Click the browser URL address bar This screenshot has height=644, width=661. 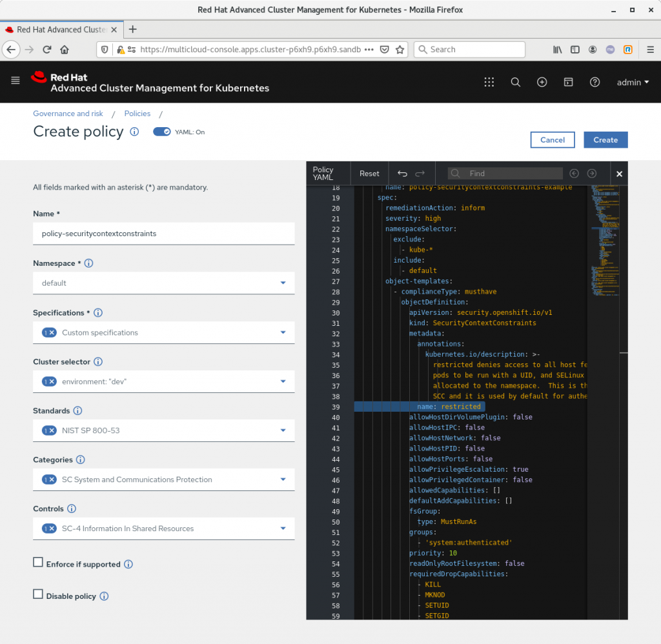(x=250, y=49)
